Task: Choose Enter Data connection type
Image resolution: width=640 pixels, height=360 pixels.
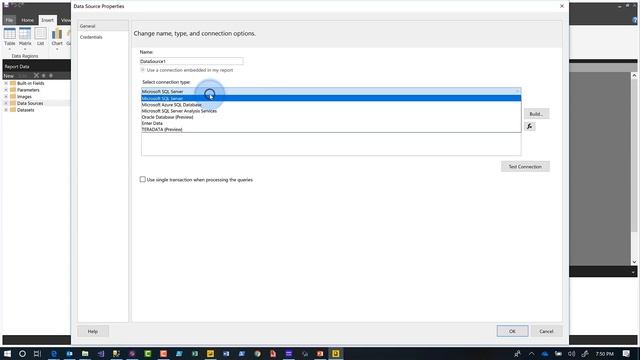Action: point(331,123)
